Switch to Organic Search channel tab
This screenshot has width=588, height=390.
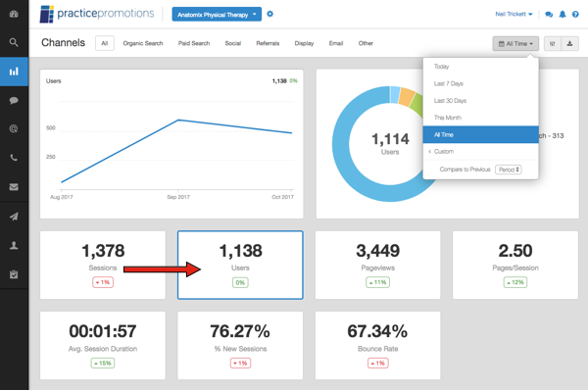[143, 43]
